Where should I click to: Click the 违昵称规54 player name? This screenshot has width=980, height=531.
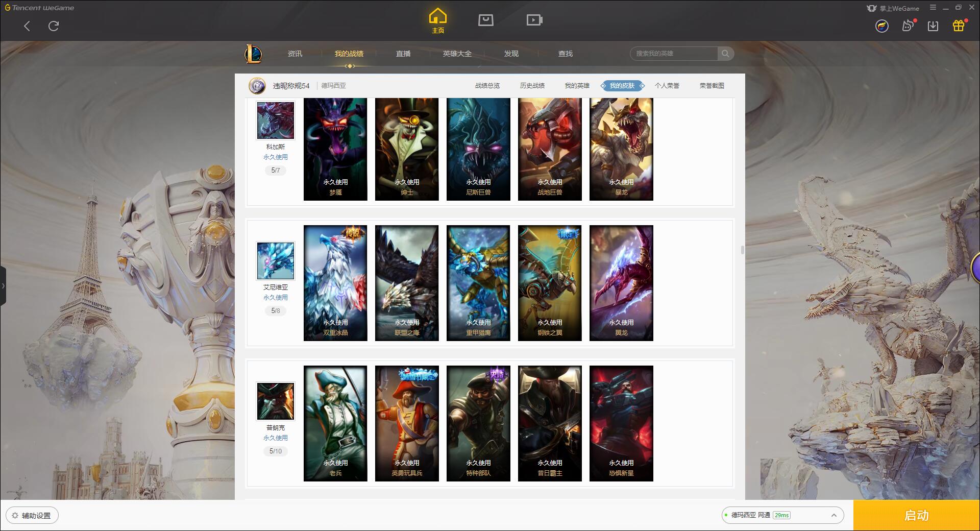pos(291,86)
